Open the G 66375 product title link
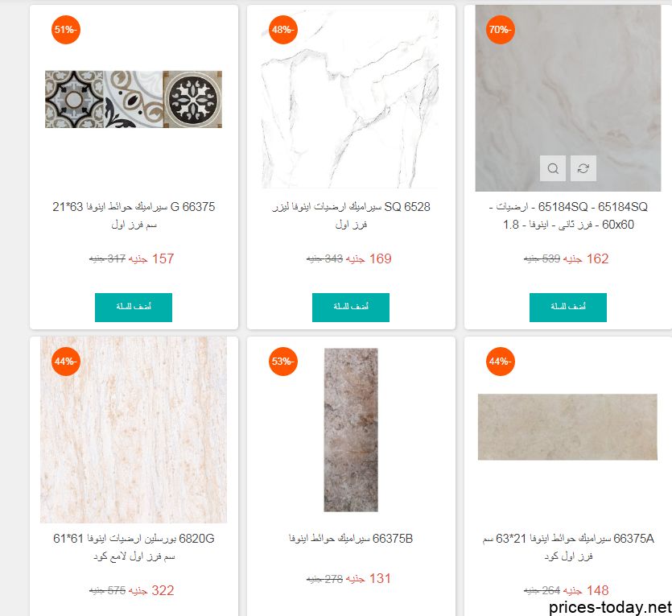The height and width of the screenshot is (616, 672). [x=134, y=216]
